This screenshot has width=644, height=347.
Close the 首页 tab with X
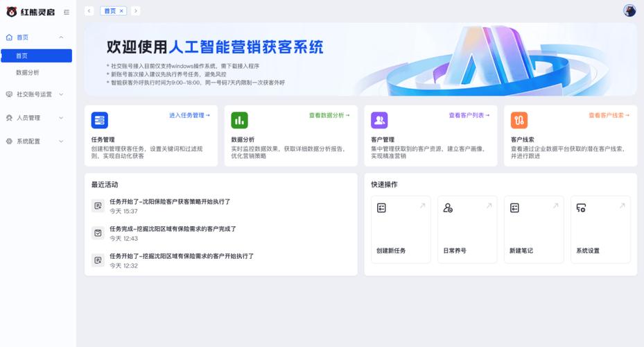point(121,11)
